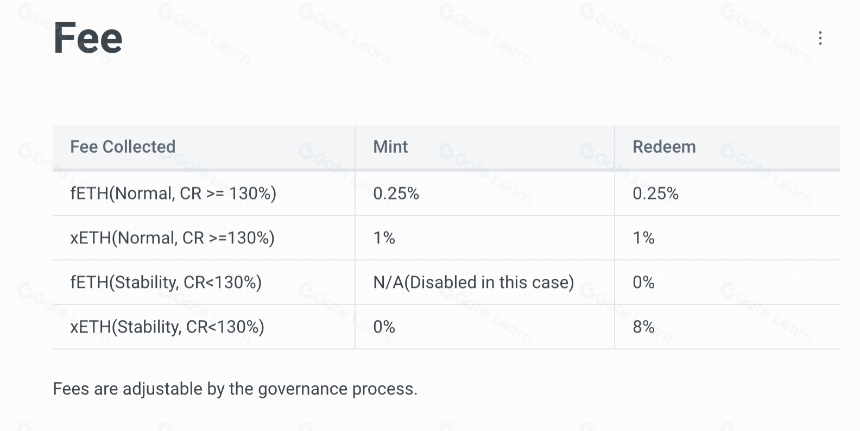The width and height of the screenshot is (860, 431).
Task: Click the fETH(Stability, CR<130%) row label
Action: pos(166,282)
